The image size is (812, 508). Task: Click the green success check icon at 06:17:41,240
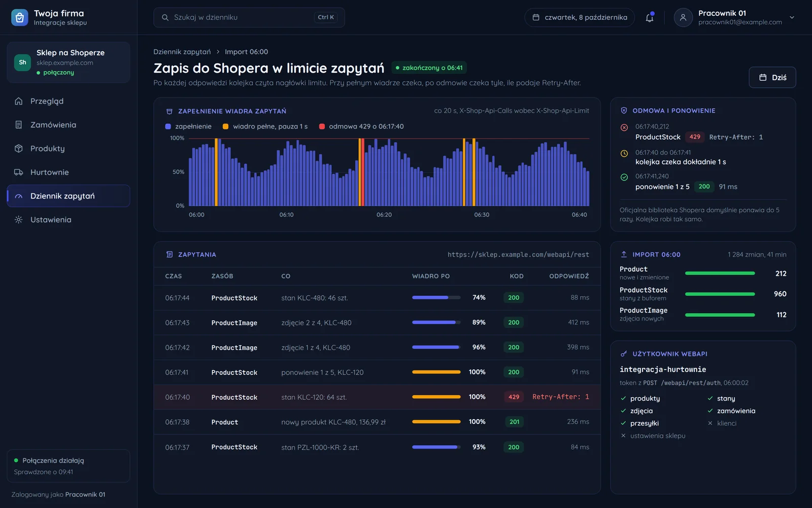624,177
